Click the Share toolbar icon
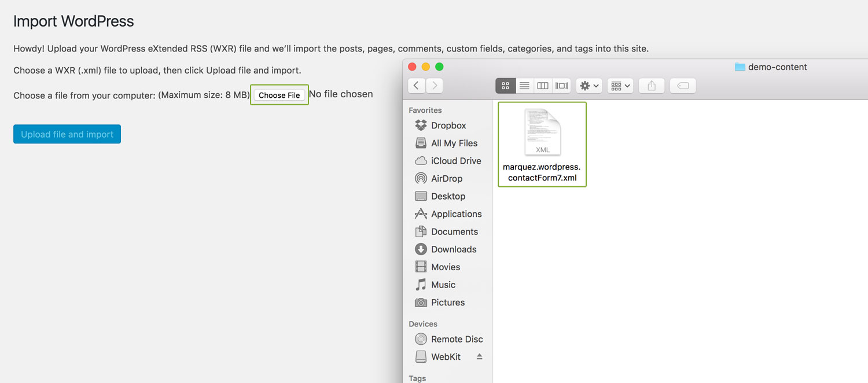 coord(652,86)
